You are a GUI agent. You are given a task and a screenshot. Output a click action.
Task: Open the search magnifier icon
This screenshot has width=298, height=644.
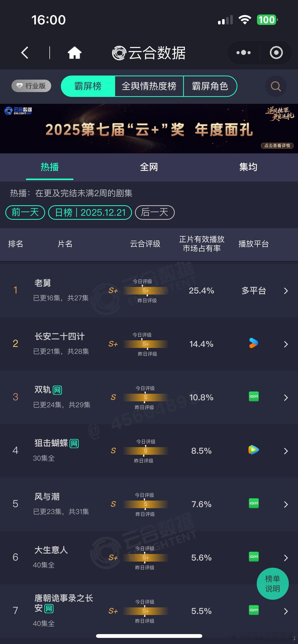pos(276,86)
